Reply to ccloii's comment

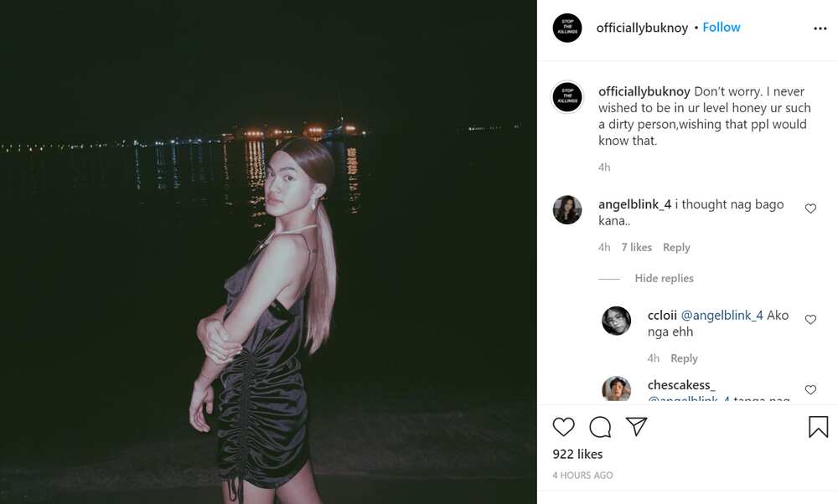coord(684,358)
